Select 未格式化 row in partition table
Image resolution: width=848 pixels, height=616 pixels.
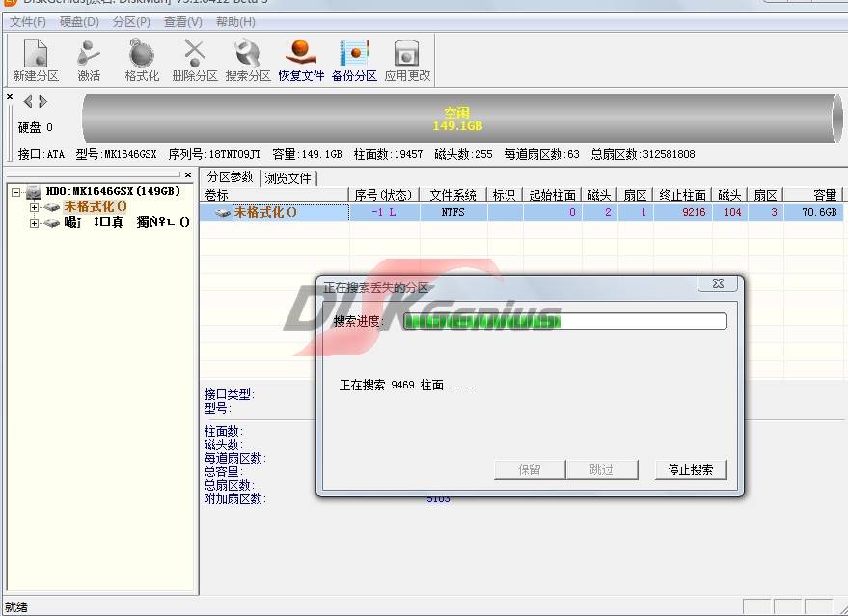520,212
